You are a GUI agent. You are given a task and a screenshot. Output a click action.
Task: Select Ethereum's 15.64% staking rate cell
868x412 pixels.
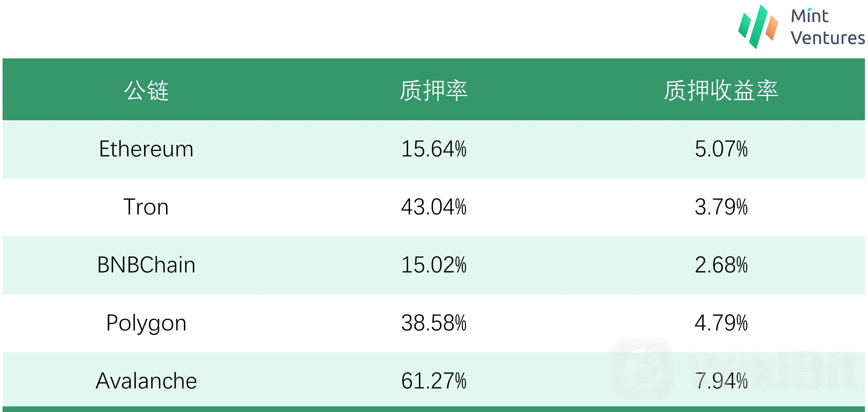(434, 149)
